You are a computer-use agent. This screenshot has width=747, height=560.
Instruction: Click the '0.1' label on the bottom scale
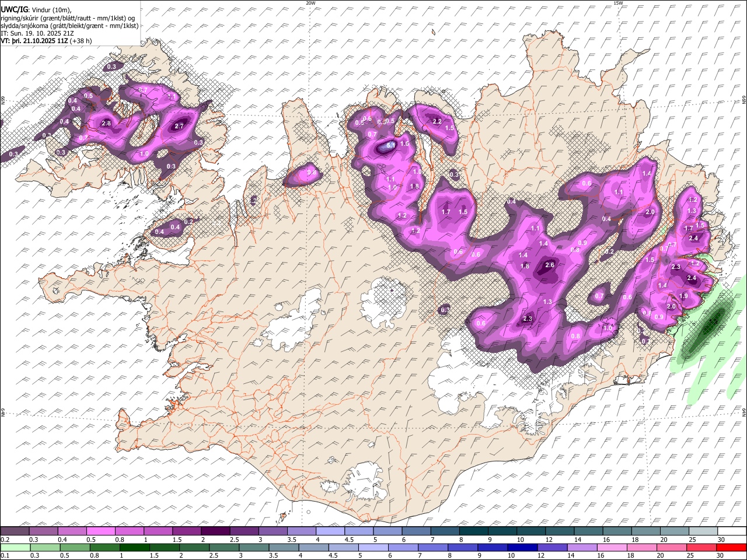[x=4, y=556]
